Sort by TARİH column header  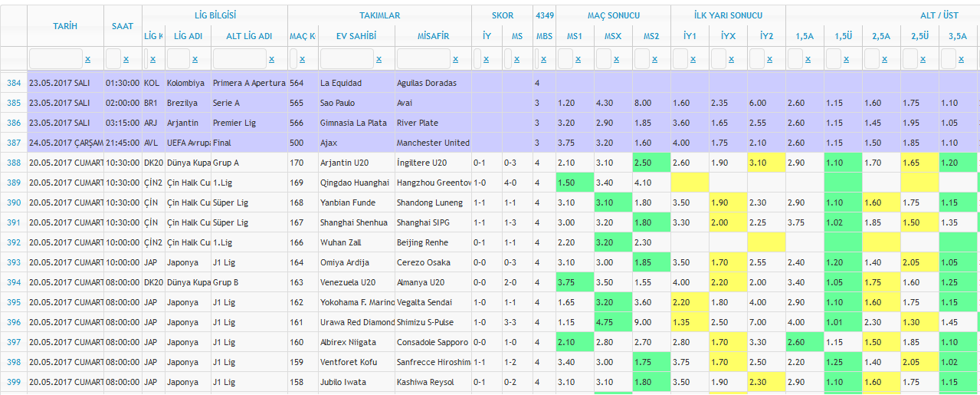click(65, 26)
